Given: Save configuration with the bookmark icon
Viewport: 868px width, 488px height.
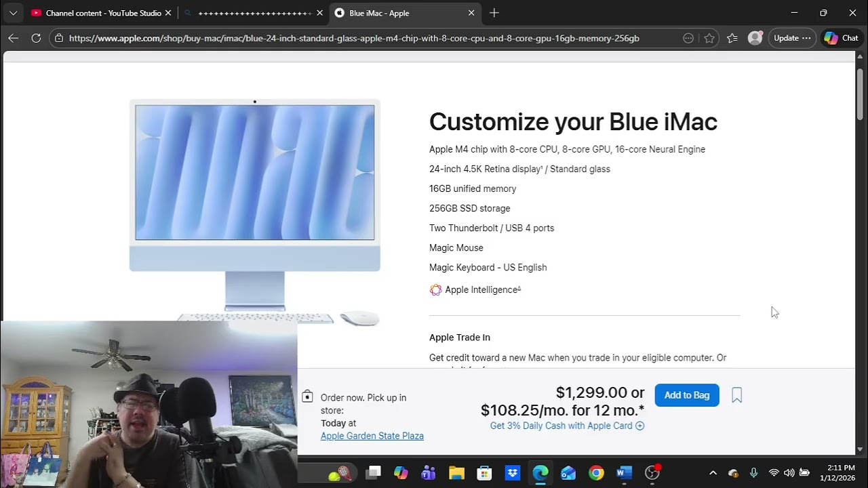Looking at the screenshot, I should 737,395.
